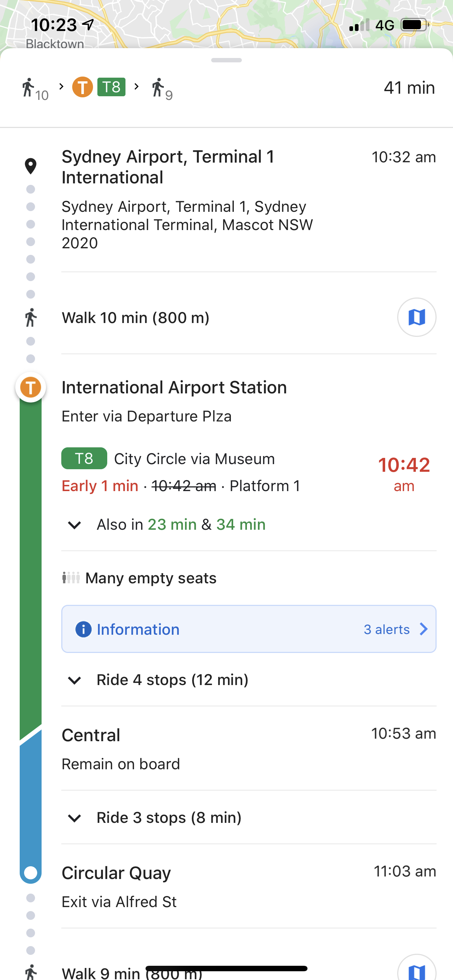Image resolution: width=453 pixels, height=980 pixels.
Task: Tap the 41 min total duration
Action: click(x=409, y=88)
